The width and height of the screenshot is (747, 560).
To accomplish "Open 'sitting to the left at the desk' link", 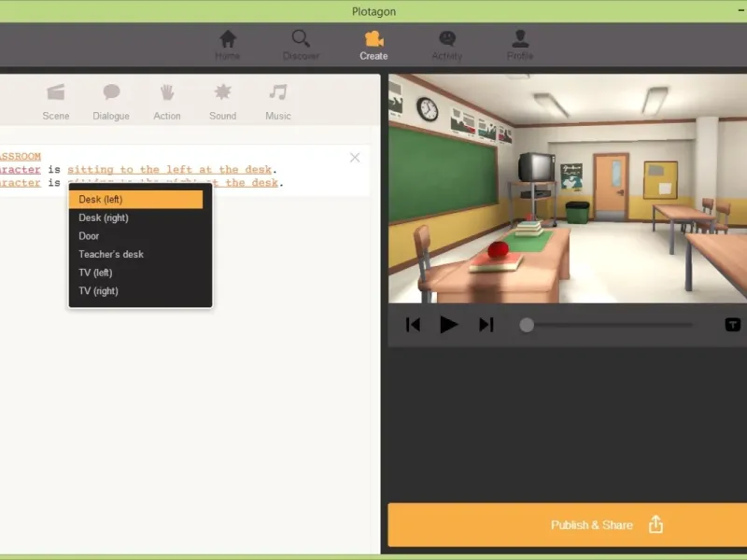I will [169, 170].
